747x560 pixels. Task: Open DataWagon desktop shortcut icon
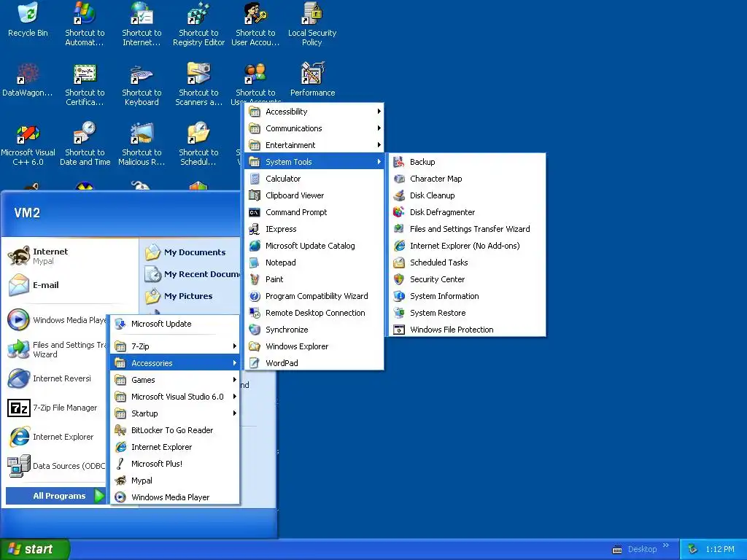coord(28,79)
